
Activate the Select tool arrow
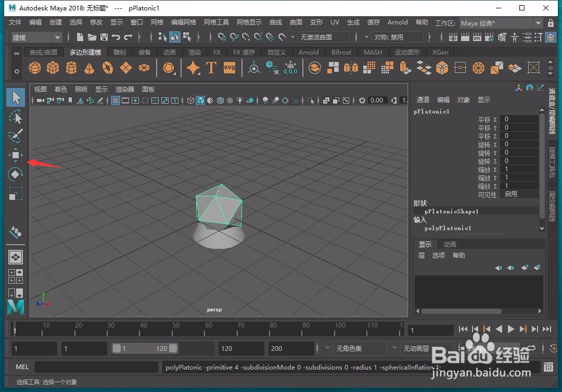pos(16,97)
